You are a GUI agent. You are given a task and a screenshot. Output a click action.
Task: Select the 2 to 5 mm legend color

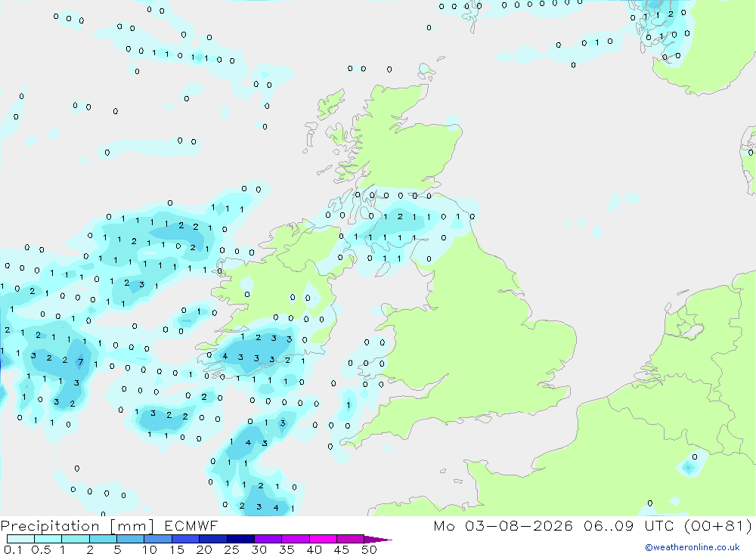point(103,539)
